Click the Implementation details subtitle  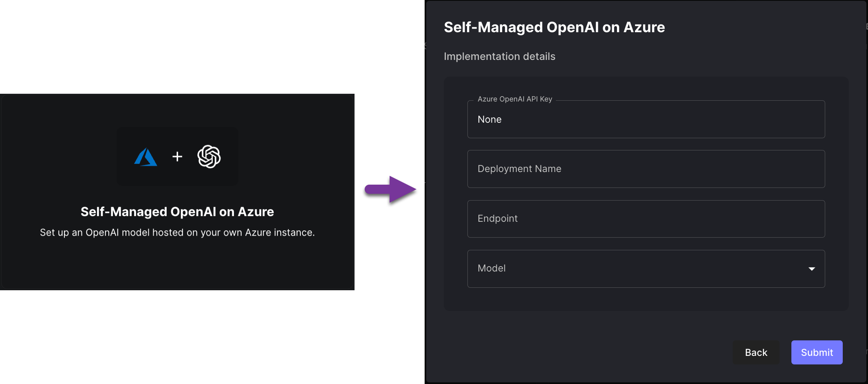[x=499, y=57]
